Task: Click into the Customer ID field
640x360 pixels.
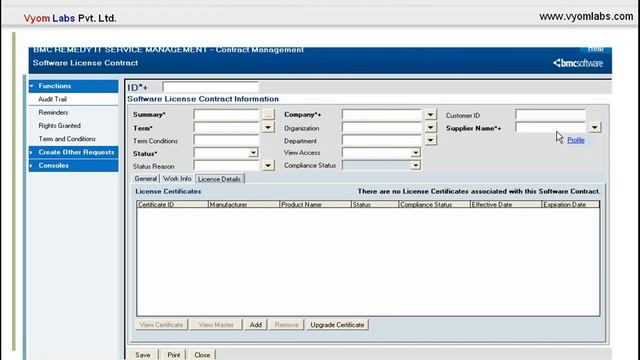Action: (x=551, y=115)
